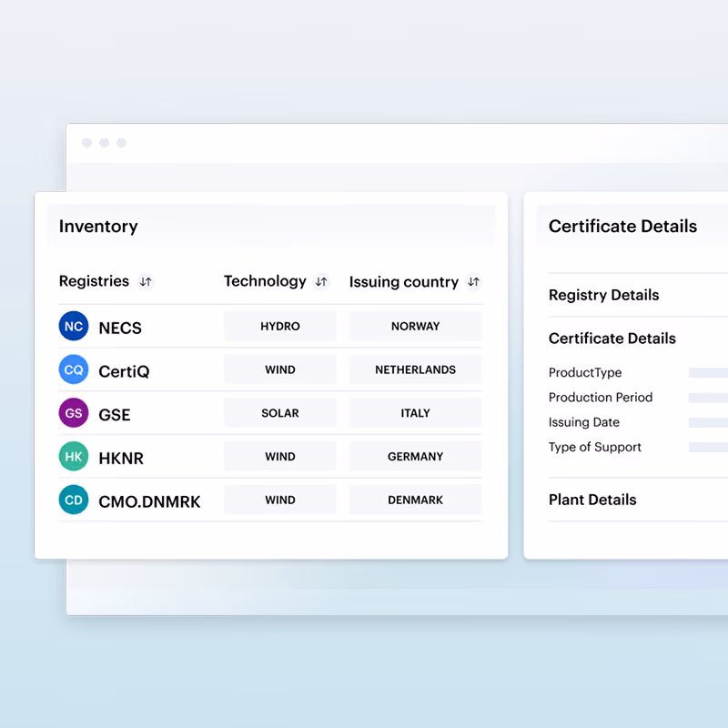Click the ProductType value placeholder bar
728x728 pixels.
(x=709, y=372)
